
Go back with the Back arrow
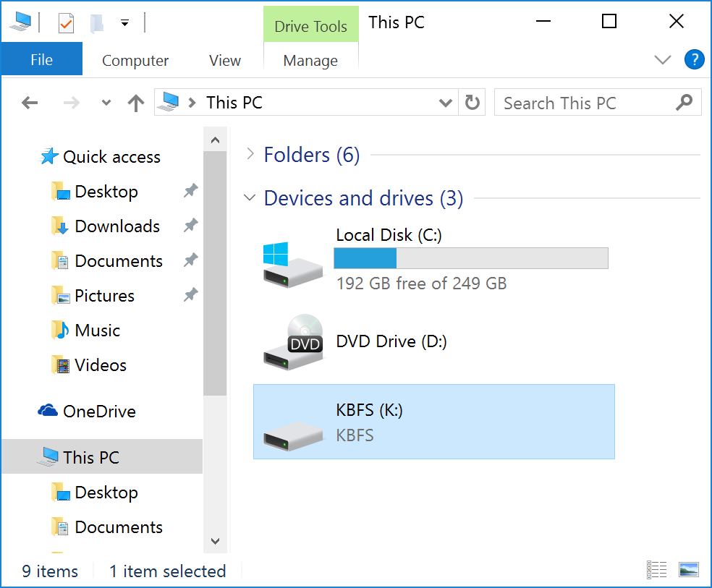point(30,103)
